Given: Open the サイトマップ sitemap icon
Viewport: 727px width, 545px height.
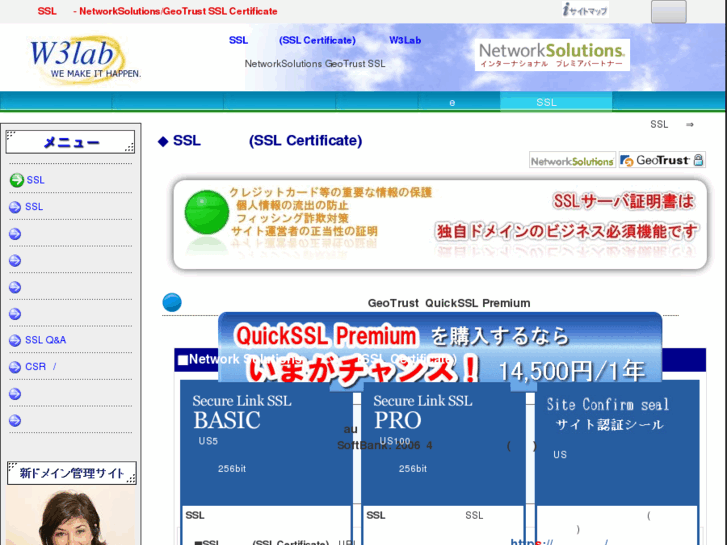Looking at the screenshot, I should (585, 10).
